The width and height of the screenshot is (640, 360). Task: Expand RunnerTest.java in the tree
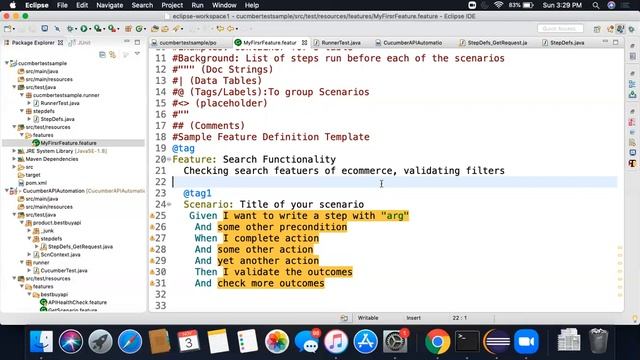click(29, 103)
